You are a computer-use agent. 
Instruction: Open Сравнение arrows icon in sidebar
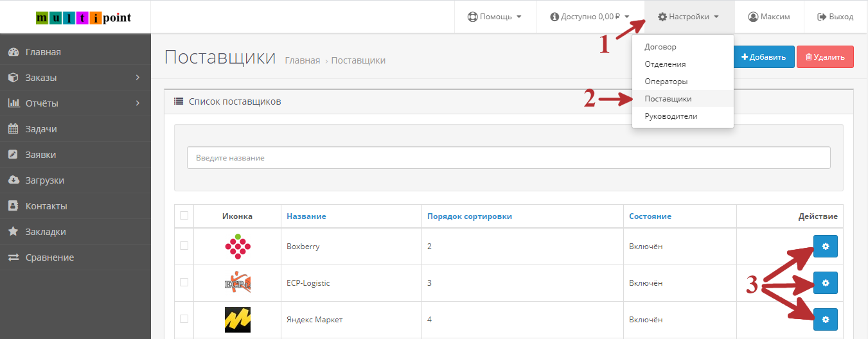(x=13, y=257)
